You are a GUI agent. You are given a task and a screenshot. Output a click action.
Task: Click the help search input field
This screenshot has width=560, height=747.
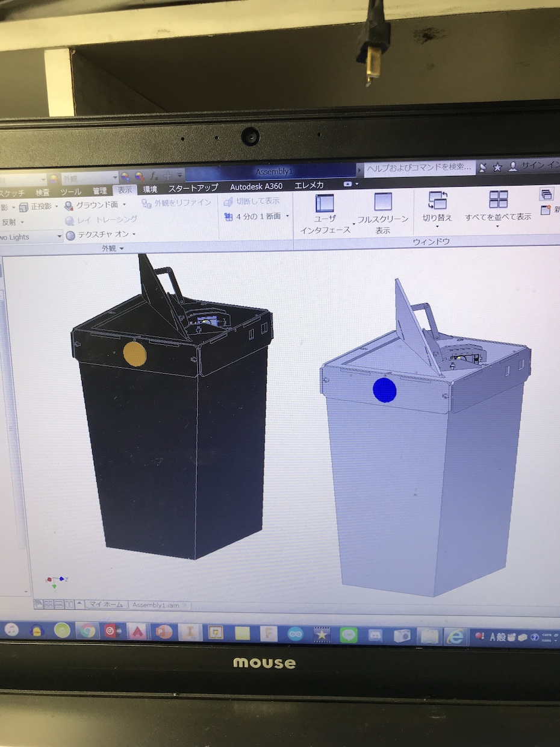click(x=420, y=167)
